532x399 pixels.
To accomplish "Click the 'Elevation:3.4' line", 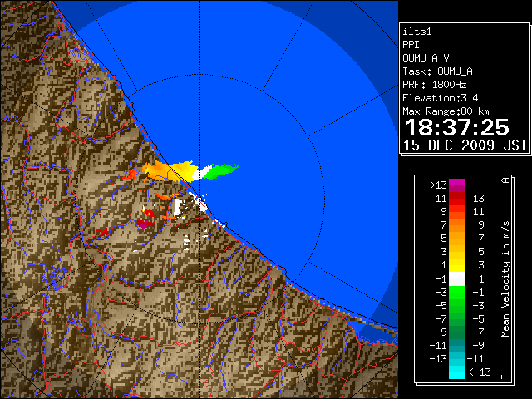I will coord(441,98).
